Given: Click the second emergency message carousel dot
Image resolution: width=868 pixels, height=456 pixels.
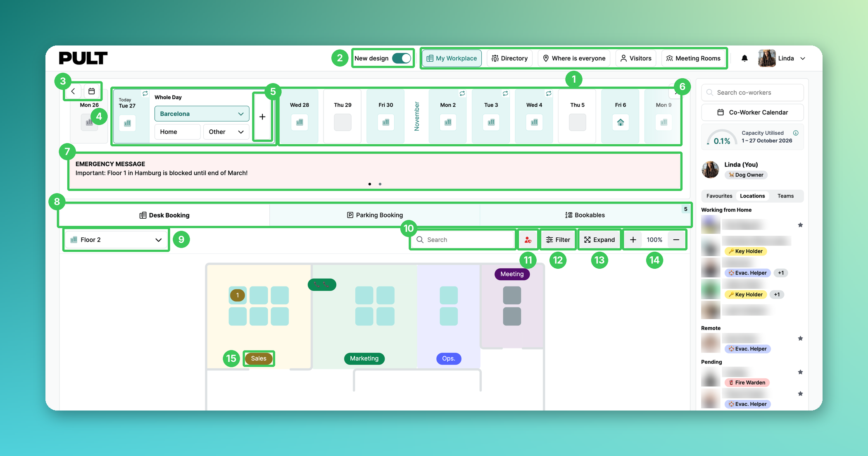Looking at the screenshot, I should pyautogui.click(x=380, y=184).
